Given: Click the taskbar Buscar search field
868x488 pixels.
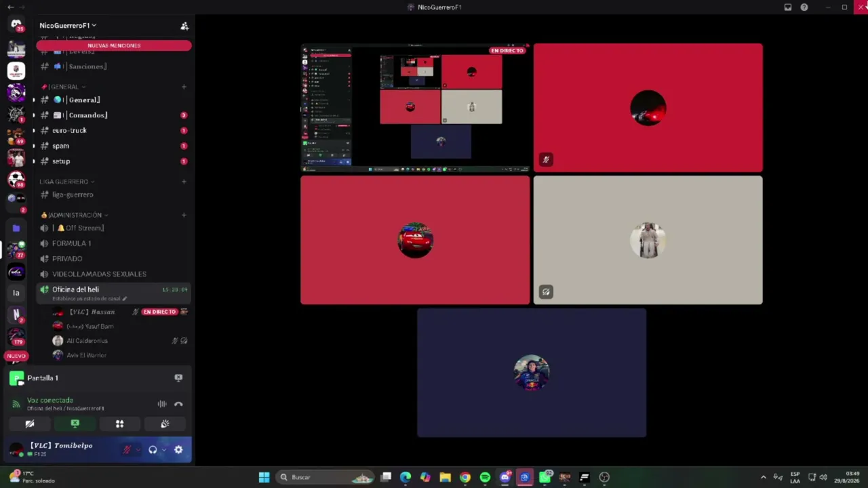Looking at the screenshot, I should [x=324, y=477].
